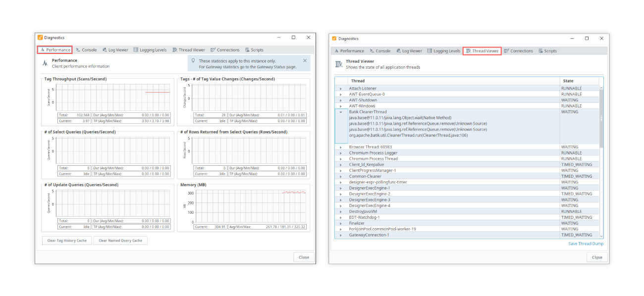Expand the Common-Cleaner thread row
Screen dimensions: 644x296
[340, 176]
